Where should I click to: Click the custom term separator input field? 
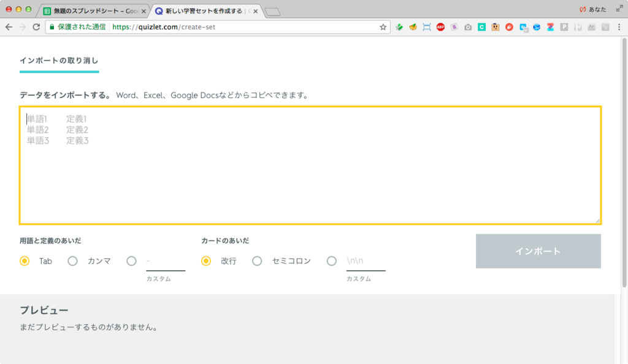166,261
